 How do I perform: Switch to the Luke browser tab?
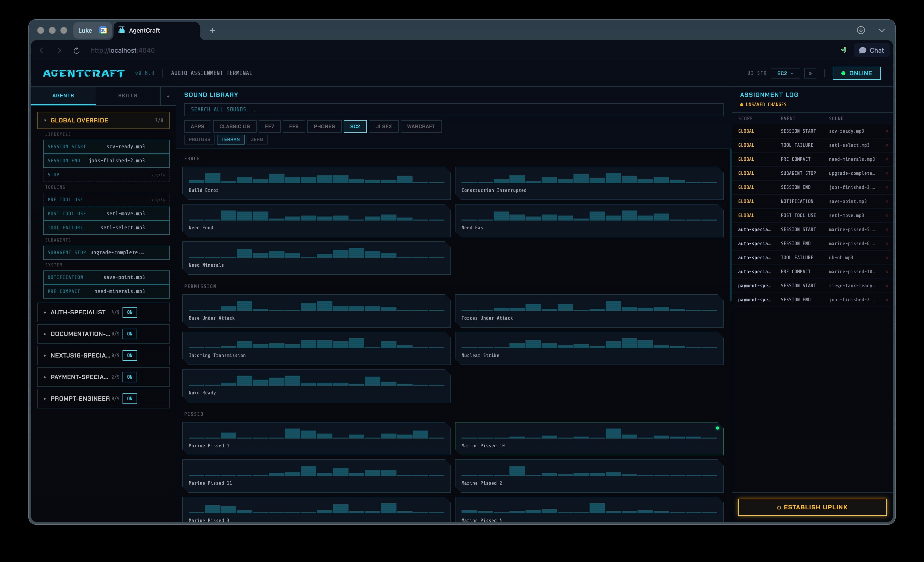click(x=92, y=31)
